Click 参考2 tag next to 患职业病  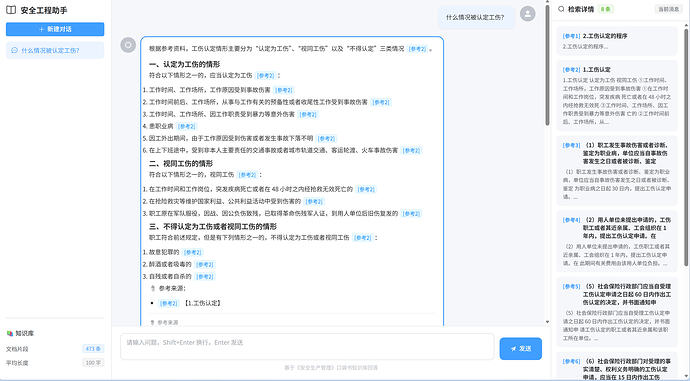tap(186, 126)
